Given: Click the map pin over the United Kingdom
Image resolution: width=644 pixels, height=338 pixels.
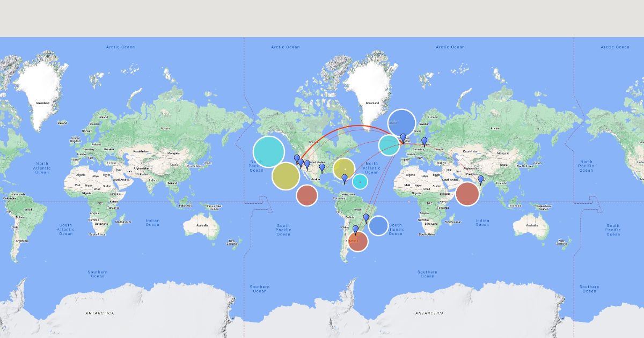Looking at the screenshot, I should pos(403,138).
